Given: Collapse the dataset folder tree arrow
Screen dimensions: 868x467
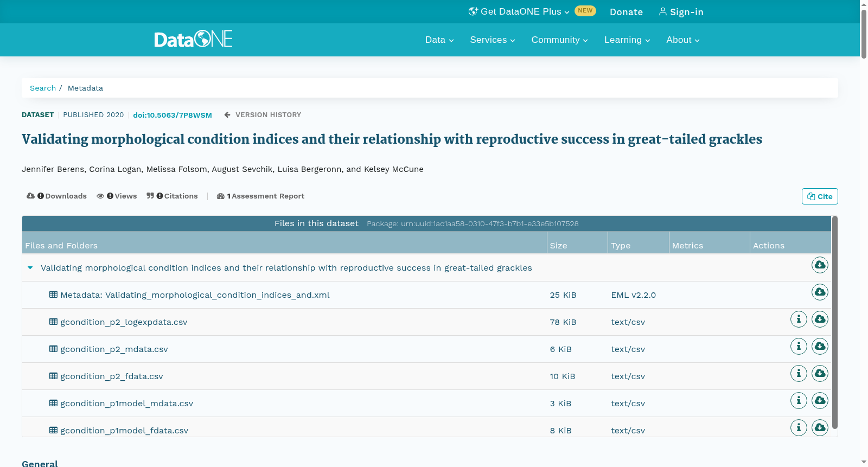Looking at the screenshot, I should pyautogui.click(x=30, y=267).
